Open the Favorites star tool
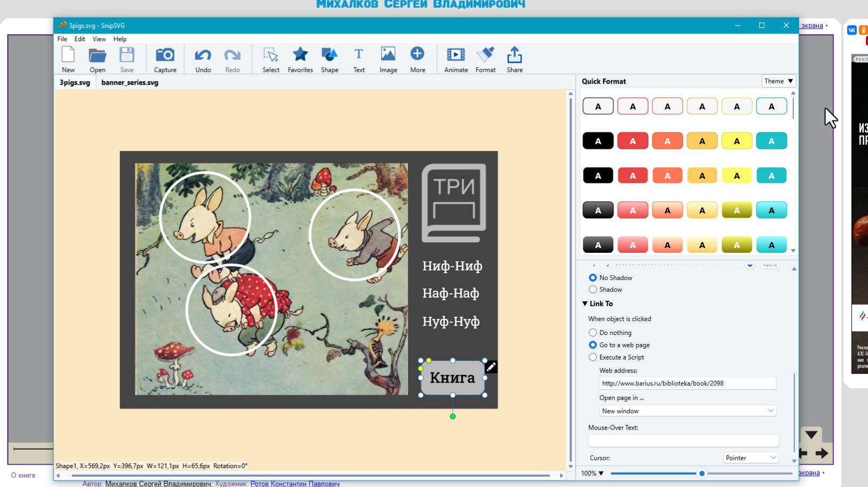This screenshot has width=868, height=487. click(300, 59)
